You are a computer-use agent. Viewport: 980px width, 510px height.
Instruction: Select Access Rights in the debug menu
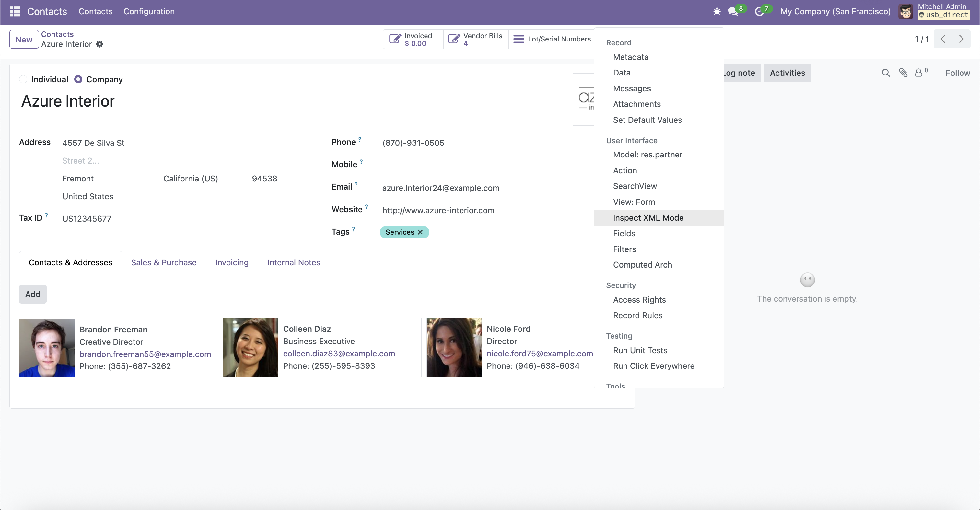tap(659, 300)
